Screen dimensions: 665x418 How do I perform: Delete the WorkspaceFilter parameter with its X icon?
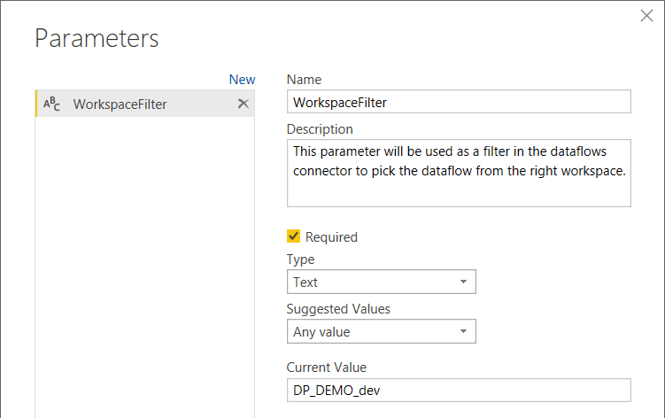click(243, 103)
